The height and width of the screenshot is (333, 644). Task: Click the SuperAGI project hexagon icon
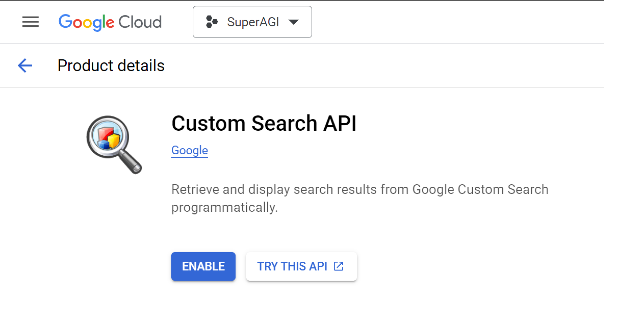coord(211,22)
